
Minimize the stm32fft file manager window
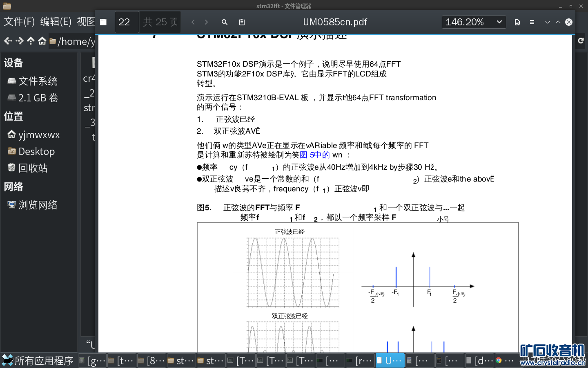560,6
